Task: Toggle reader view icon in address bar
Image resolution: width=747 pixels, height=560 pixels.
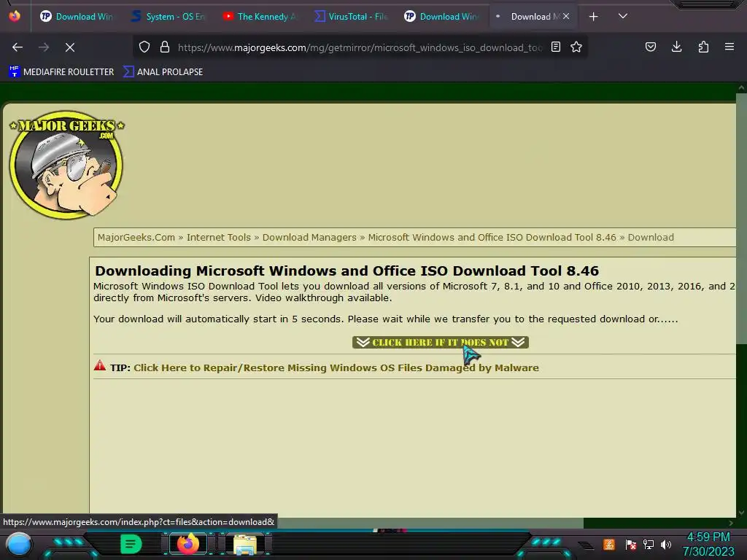Action: (555, 47)
